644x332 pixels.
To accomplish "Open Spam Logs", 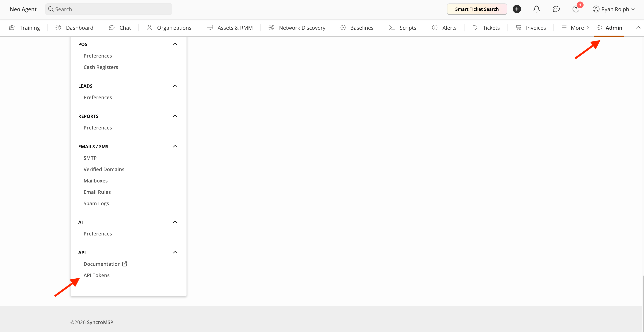I will (x=96, y=203).
